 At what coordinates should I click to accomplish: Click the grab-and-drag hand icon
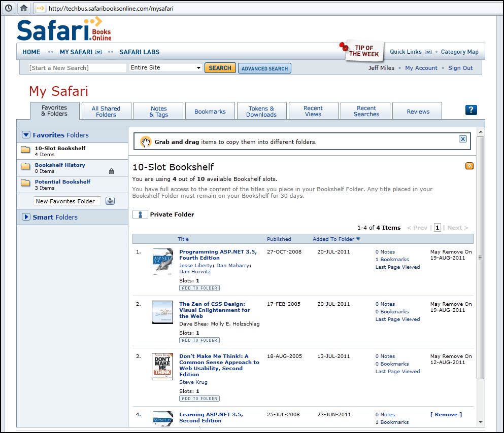(146, 142)
